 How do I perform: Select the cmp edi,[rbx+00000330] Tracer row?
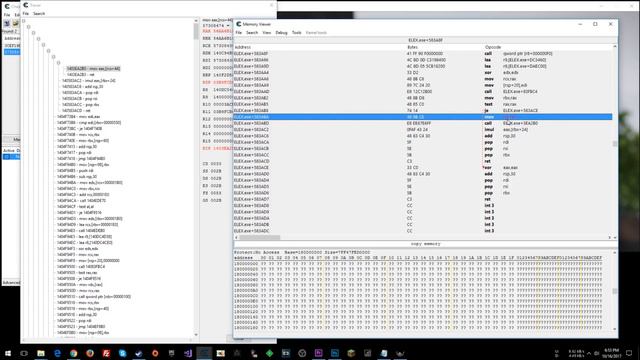[89, 122]
